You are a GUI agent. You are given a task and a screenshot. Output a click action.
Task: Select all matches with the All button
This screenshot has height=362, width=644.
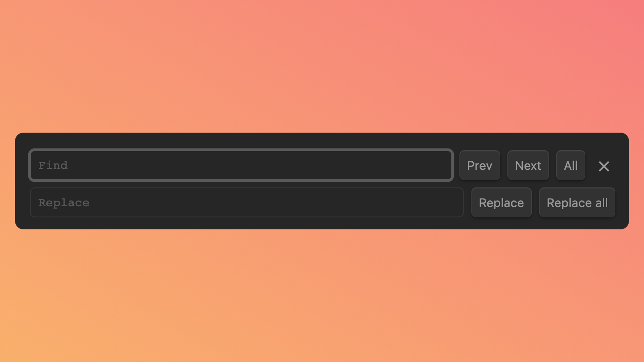(x=570, y=165)
